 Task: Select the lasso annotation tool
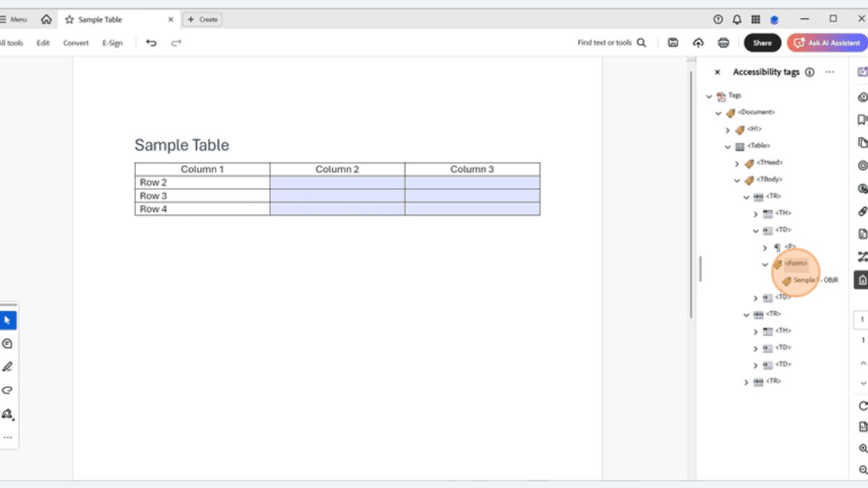click(x=8, y=390)
